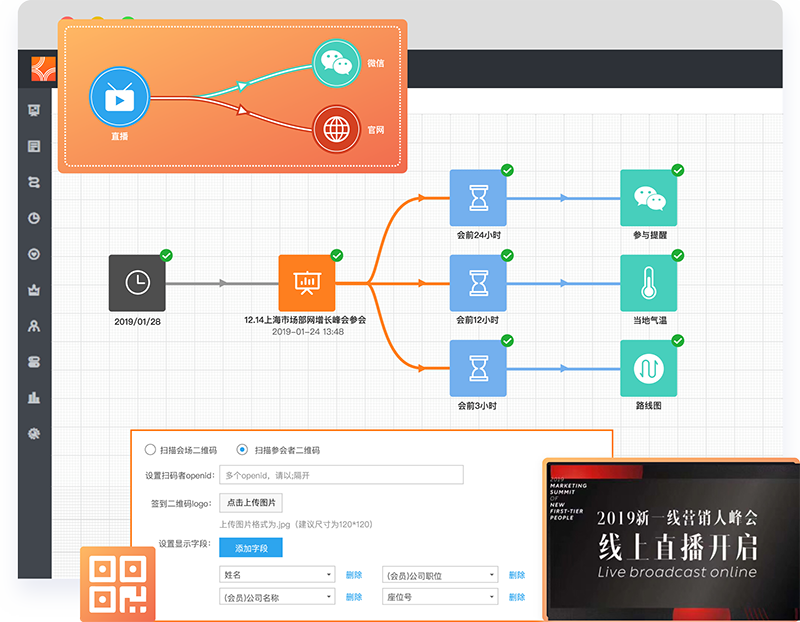The height and width of the screenshot is (622, 800).
Task: Select the 官网 globe website node
Action: [x=342, y=130]
